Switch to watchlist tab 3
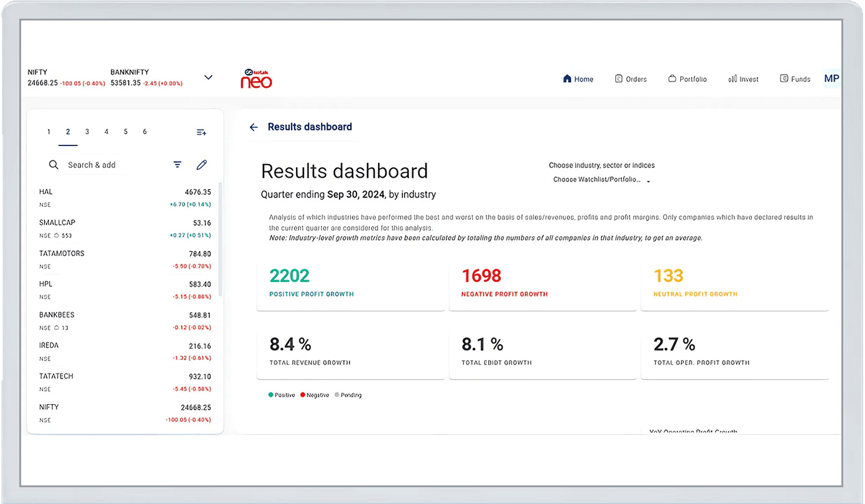Screen dimensions: 865x504 coord(87,132)
